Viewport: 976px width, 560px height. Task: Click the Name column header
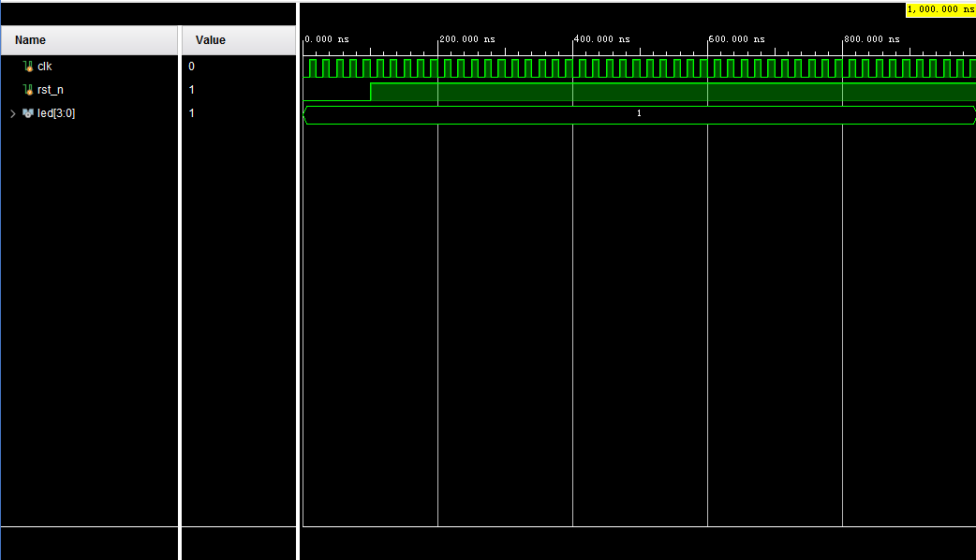(90, 40)
